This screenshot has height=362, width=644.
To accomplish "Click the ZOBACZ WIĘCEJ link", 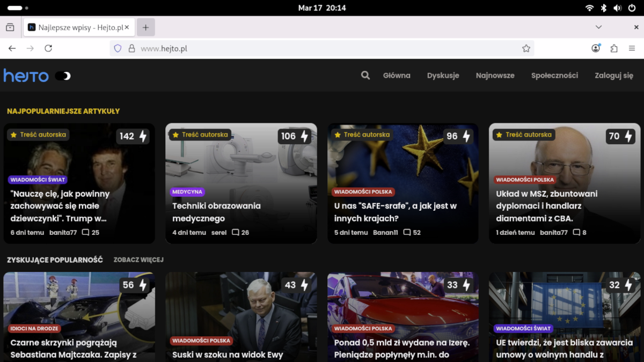I will [x=138, y=260].
